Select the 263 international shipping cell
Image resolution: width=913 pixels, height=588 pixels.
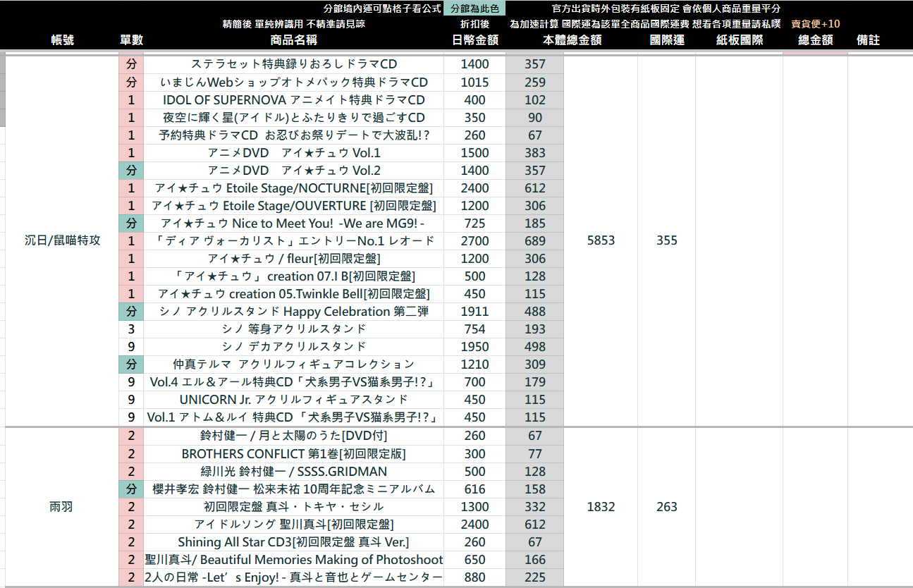click(666, 506)
